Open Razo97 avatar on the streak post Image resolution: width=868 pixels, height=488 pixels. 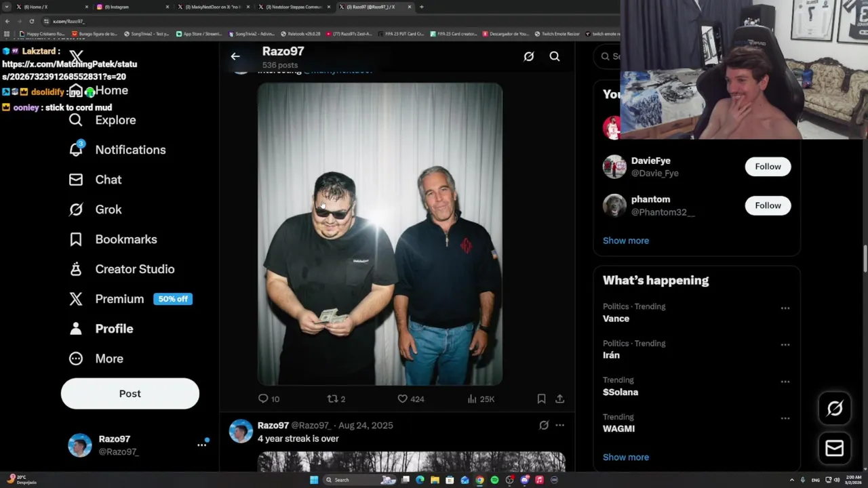pyautogui.click(x=241, y=431)
